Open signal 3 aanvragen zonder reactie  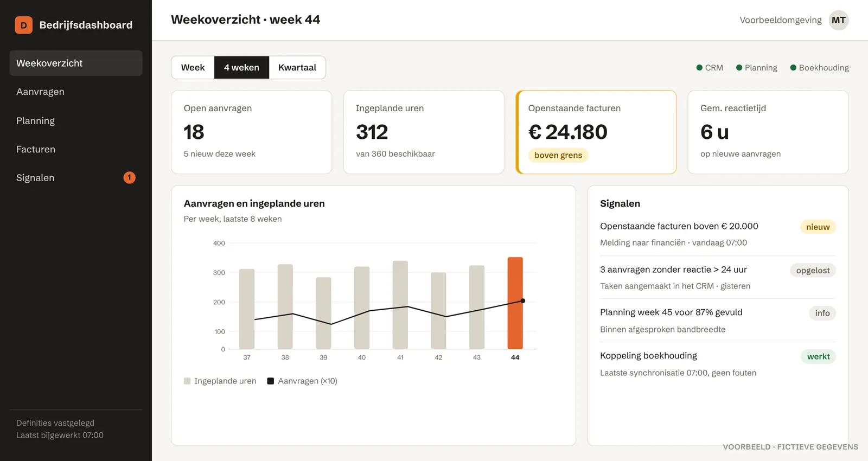(718, 277)
